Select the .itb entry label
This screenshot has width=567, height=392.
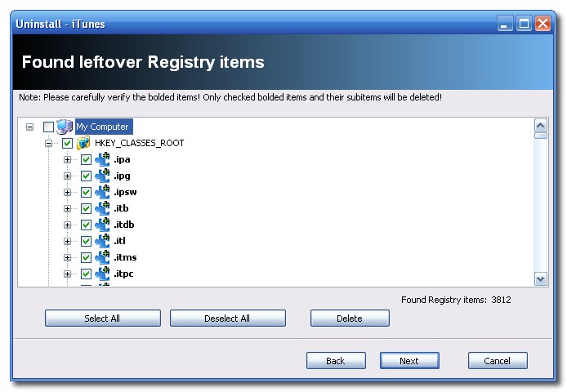[121, 208]
